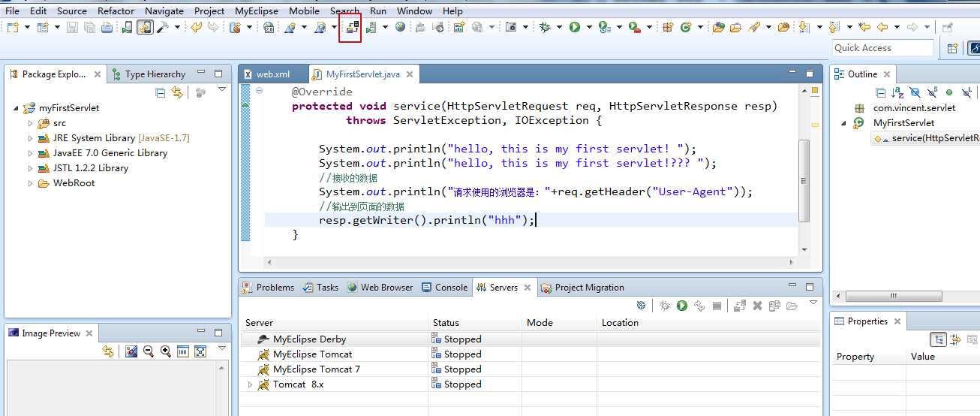
Task: Click the Previous Annotation up-arrow icon
Action: click(834, 27)
